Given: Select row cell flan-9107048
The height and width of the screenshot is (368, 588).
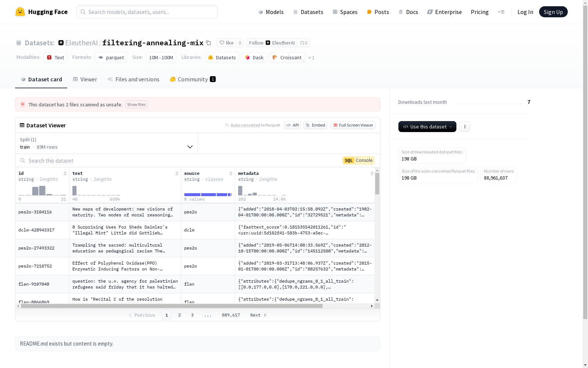Looking at the screenshot, I should point(42,284).
